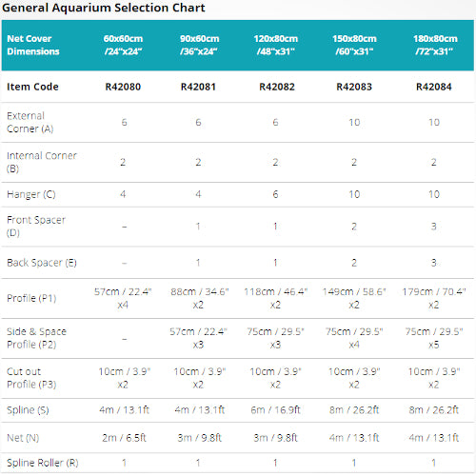The width and height of the screenshot is (476, 476).
Task: Click the Hanger (C) row label
Action: (x=31, y=194)
